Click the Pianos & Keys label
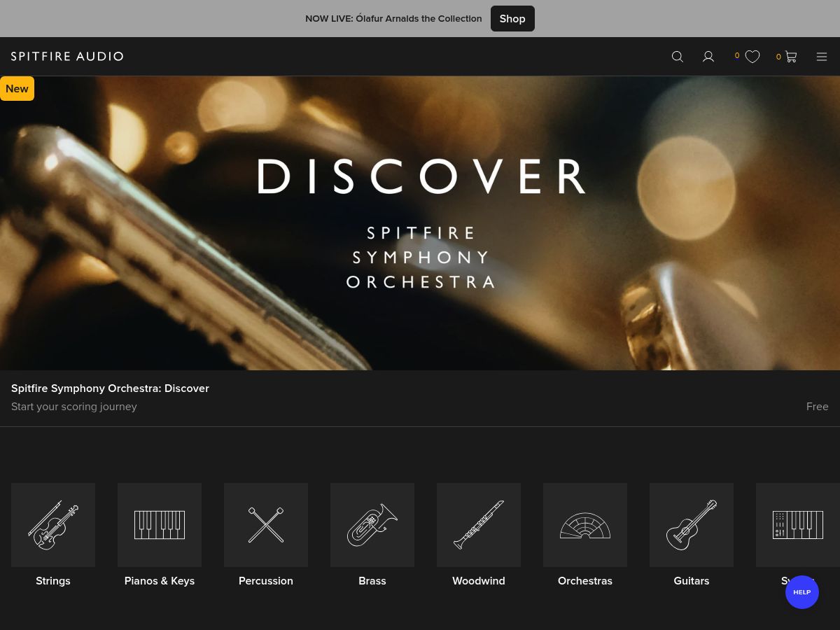The width and height of the screenshot is (840, 630). 160,581
